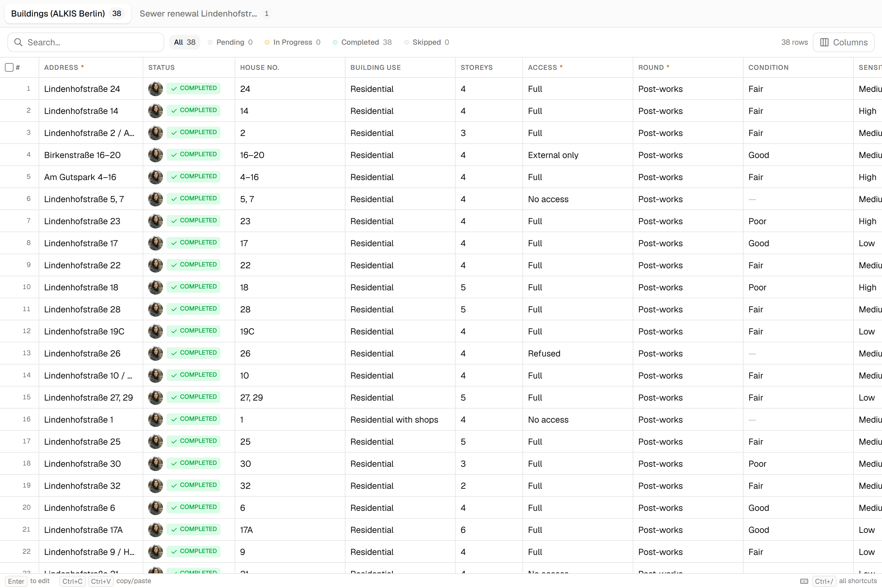Select storeys '6' in Lindenhofstraße 17A row
Screen dimensions: 882x588
tap(489, 530)
